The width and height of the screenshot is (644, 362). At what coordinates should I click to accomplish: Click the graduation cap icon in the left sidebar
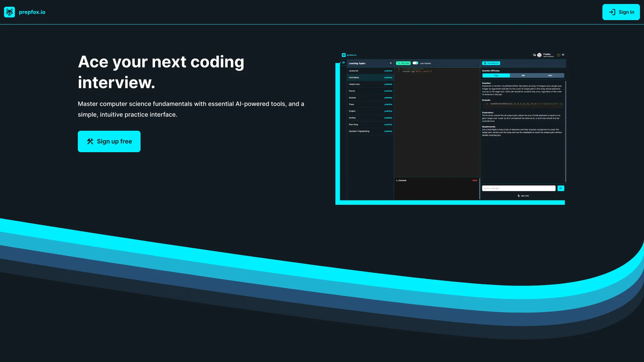(343, 62)
